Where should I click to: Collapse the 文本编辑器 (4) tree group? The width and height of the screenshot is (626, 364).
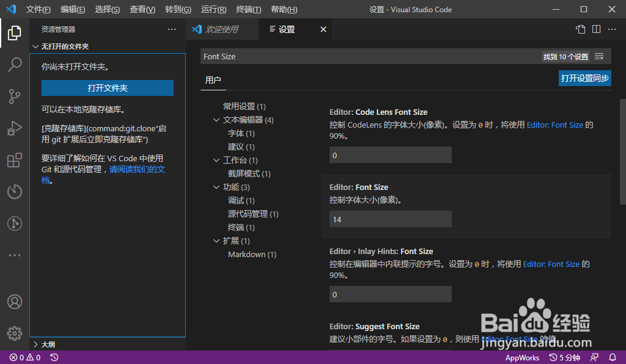(216, 120)
